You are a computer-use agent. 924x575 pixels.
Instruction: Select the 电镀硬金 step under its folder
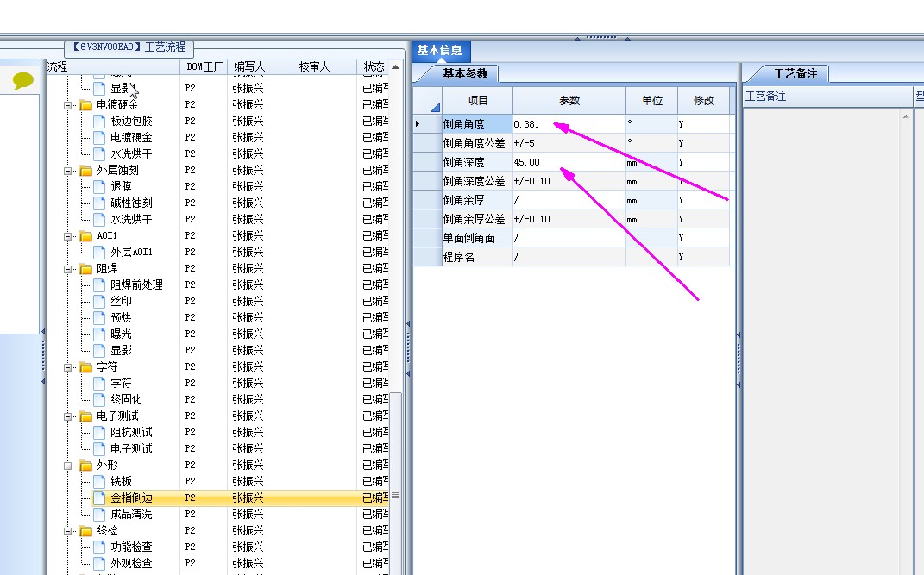(131, 137)
